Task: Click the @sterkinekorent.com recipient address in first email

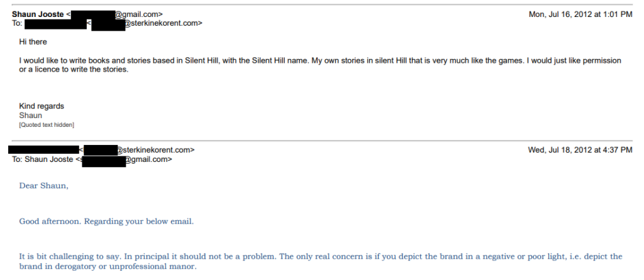Action: click(x=163, y=23)
